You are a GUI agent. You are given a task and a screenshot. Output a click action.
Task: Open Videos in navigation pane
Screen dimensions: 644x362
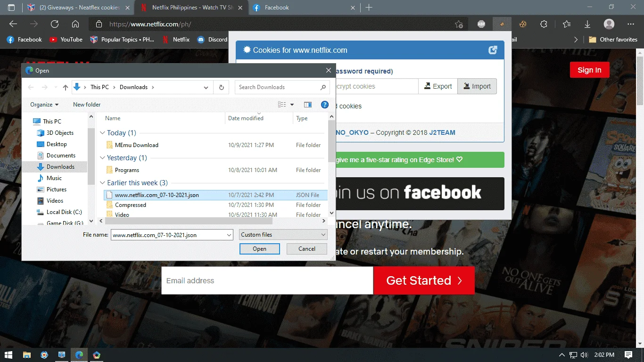tap(55, 201)
